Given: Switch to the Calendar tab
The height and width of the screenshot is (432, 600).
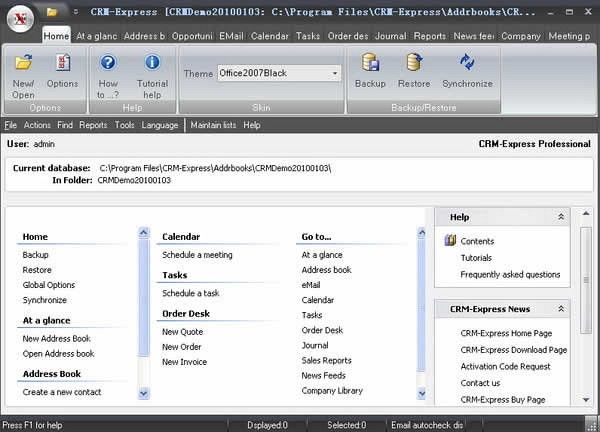Looking at the screenshot, I should click(x=270, y=36).
